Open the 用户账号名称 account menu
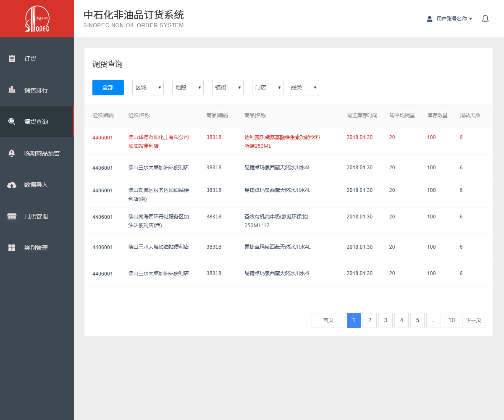The width and height of the screenshot is (504, 420). pyautogui.click(x=449, y=19)
